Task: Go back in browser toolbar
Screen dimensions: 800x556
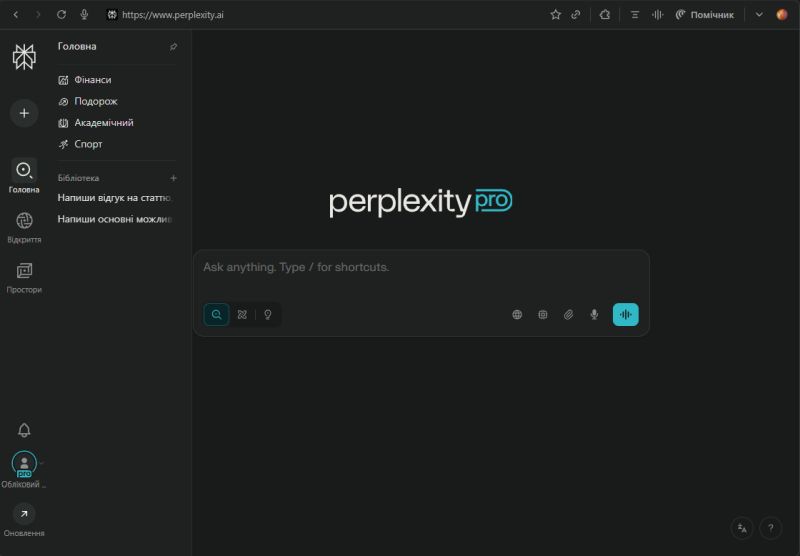Action: (x=16, y=15)
